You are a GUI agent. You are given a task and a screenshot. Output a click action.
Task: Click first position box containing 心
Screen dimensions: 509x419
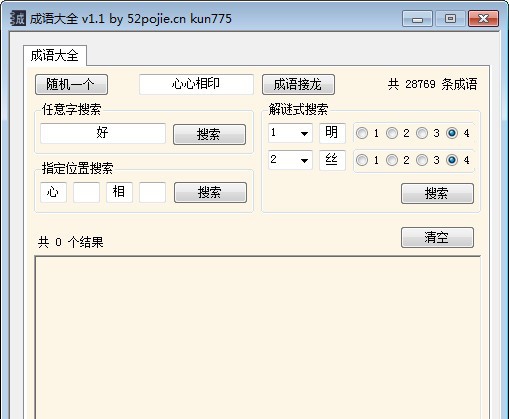(53, 192)
